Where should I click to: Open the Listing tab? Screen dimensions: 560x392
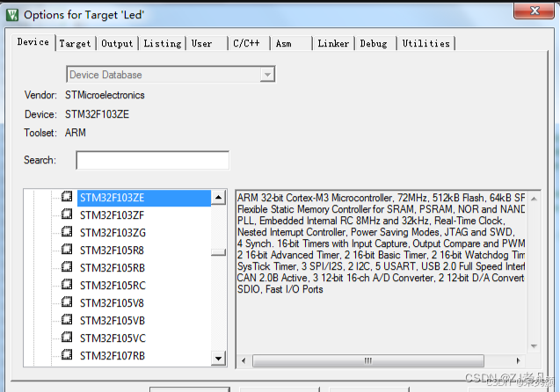pyautogui.click(x=163, y=44)
